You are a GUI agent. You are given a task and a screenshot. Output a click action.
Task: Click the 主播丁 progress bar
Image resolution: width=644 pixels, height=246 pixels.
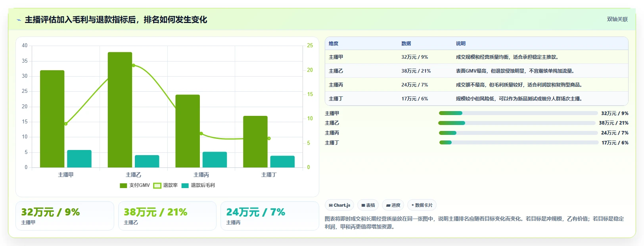click(x=519, y=142)
